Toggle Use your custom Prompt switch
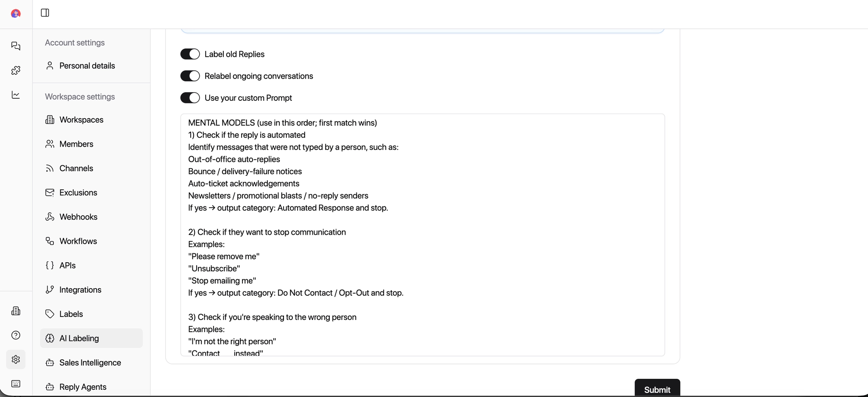 190,98
